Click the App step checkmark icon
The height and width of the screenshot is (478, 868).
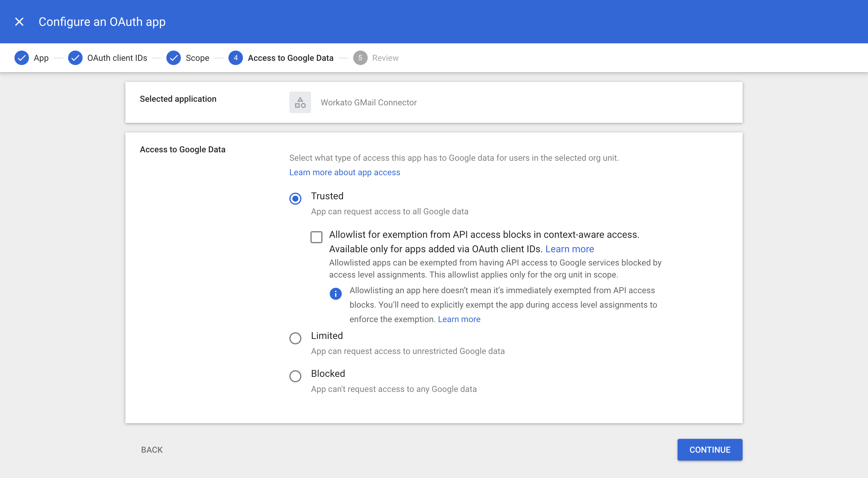(22, 58)
